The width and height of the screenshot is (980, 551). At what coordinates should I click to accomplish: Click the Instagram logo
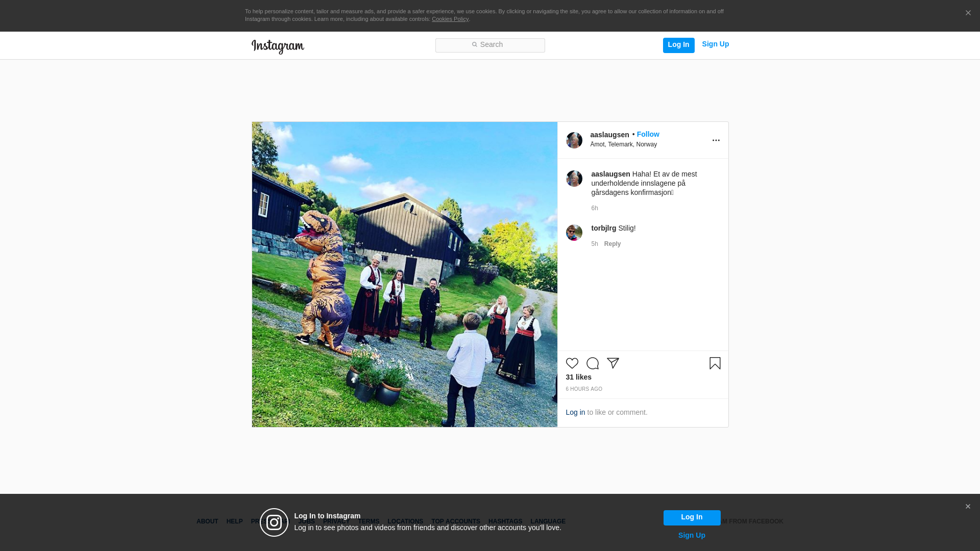tap(278, 46)
